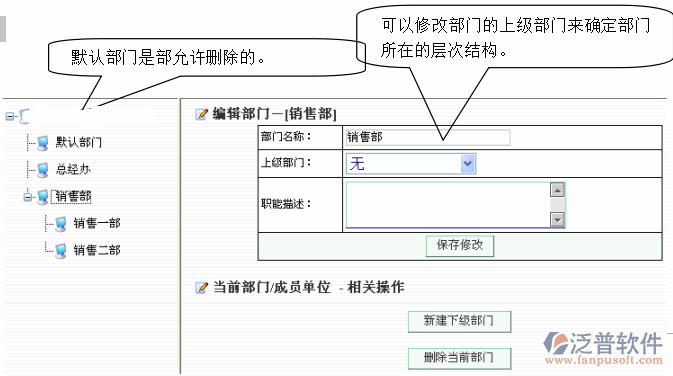
Task: Click the 总经办 department icon
Action: click(42, 170)
